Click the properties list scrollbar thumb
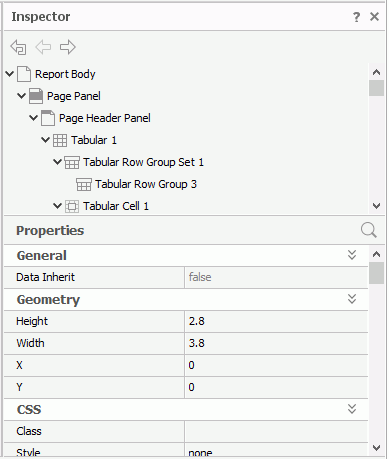This screenshot has height=459, width=389. coord(377,273)
